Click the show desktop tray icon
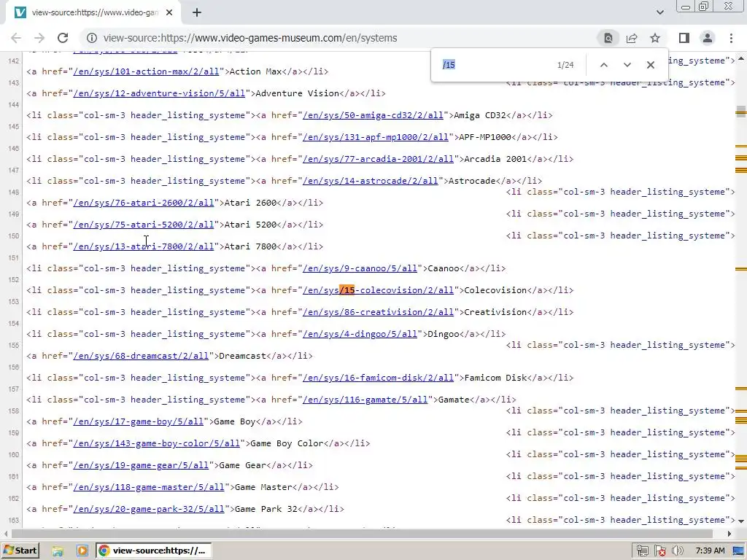747x560 pixels. [739, 551]
